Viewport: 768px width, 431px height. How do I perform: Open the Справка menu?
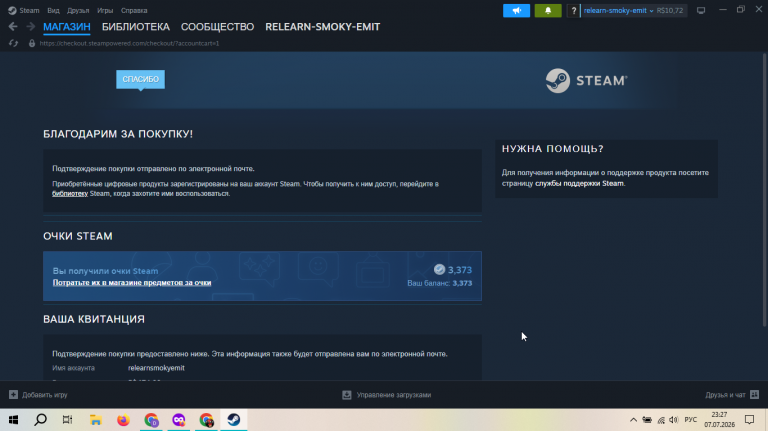coord(134,10)
